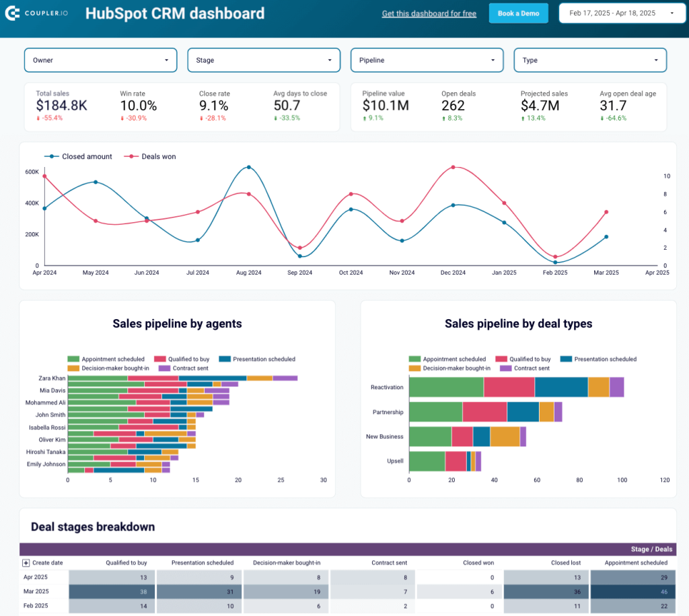This screenshot has height=616, width=689.
Task: Sort by Decision-maker bought-in column header
Action: point(287,563)
